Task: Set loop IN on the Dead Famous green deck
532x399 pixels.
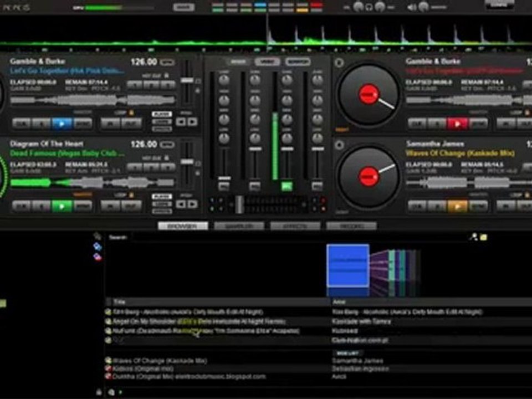Action: (111, 206)
